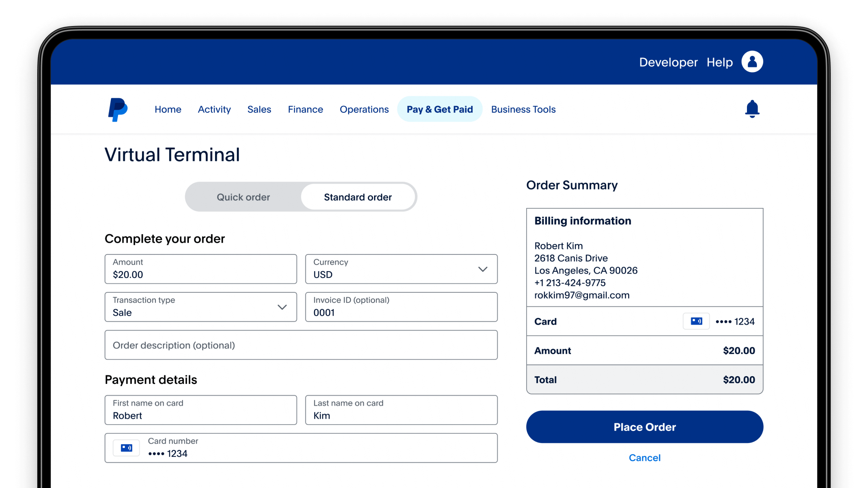Select the Standard order option

click(358, 197)
